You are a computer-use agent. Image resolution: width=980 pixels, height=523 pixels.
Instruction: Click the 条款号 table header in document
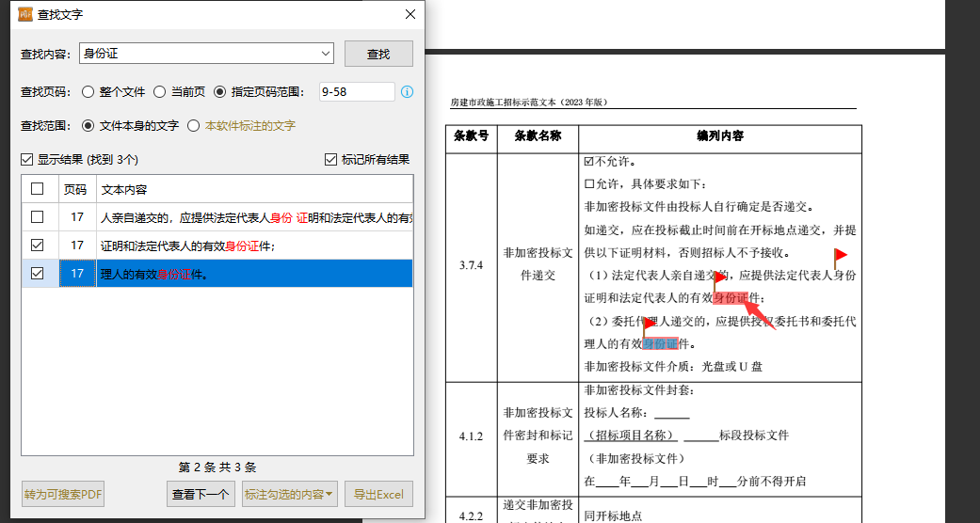[472, 136]
